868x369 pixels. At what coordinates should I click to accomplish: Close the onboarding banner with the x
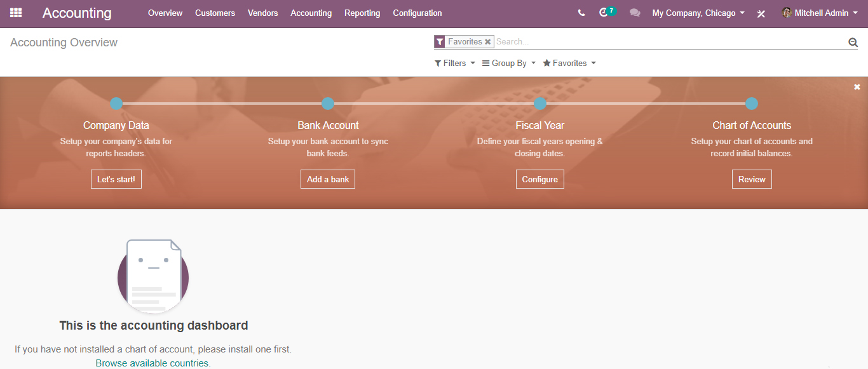tap(857, 86)
